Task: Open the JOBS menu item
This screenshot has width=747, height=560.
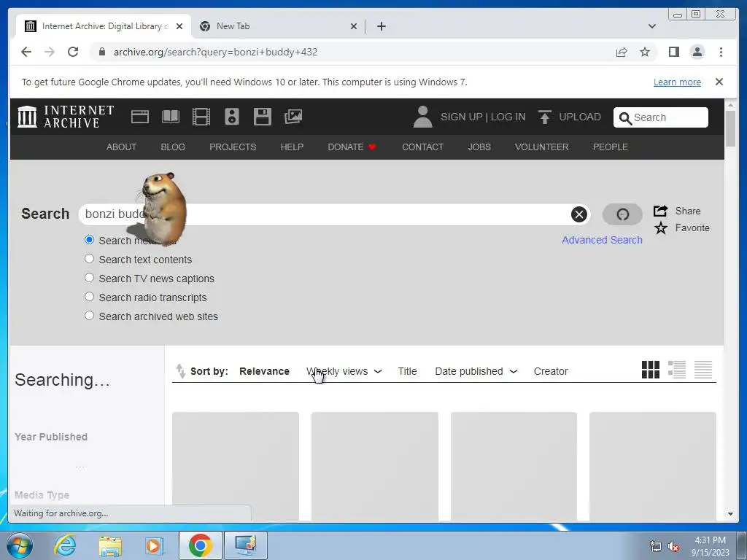Action: [x=479, y=147]
